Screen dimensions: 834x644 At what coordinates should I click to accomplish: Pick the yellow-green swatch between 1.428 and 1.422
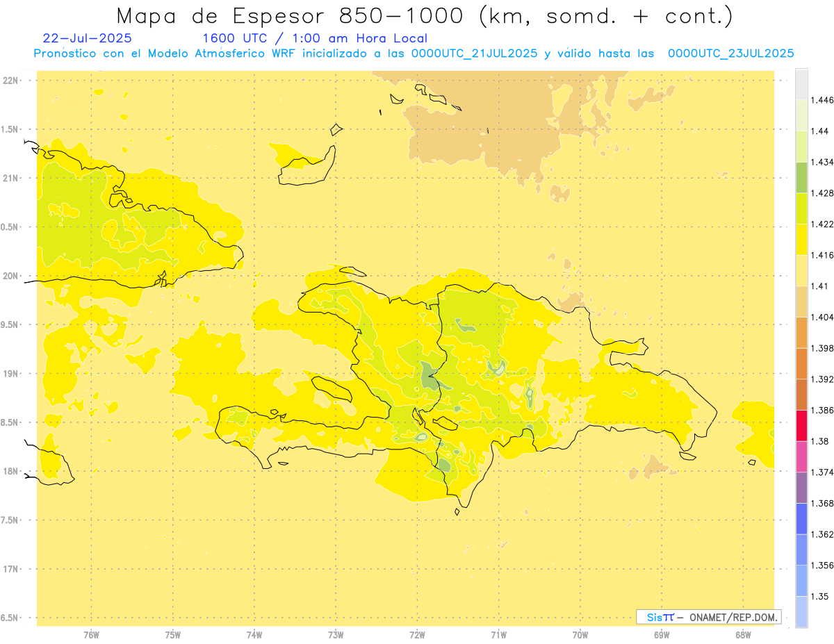click(x=801, y=208)
